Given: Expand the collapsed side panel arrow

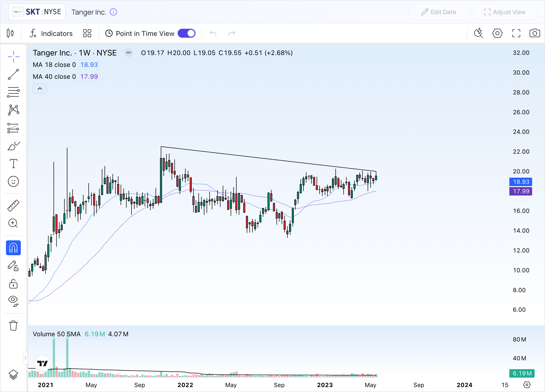Looking at the screenshot, I should point(25,358).
